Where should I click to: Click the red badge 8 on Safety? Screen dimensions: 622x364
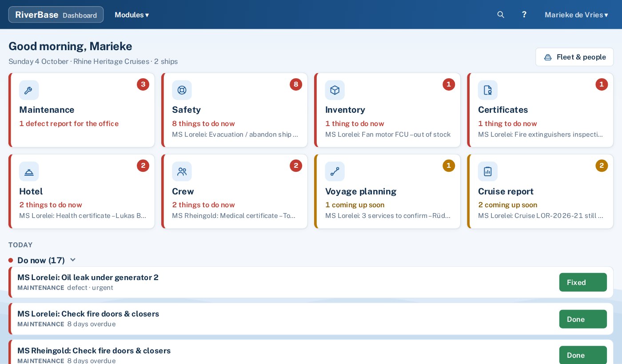point(296,84)
